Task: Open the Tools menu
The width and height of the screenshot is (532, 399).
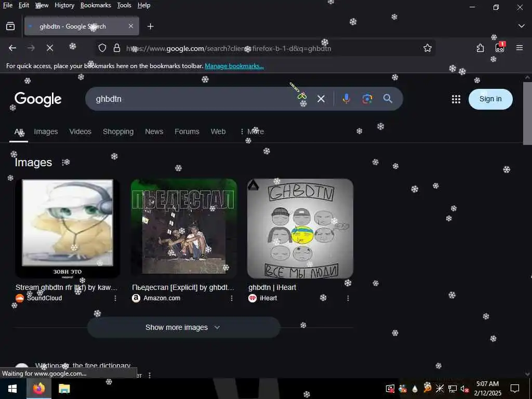Action: [x=124, y=5]
